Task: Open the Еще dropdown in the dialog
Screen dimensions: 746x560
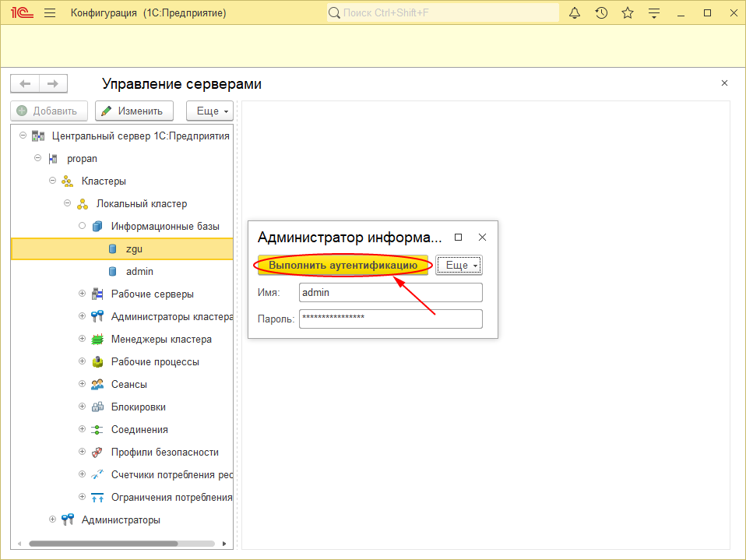Action: pos(459,265)
